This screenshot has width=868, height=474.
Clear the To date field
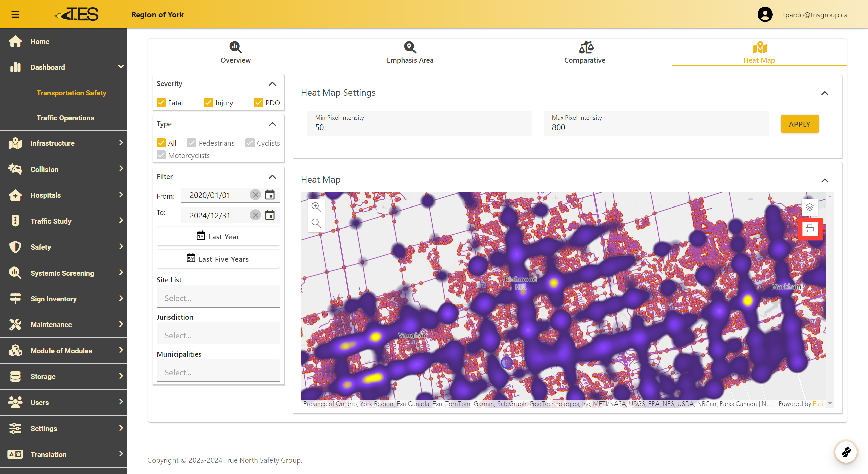tap(255, 215)
